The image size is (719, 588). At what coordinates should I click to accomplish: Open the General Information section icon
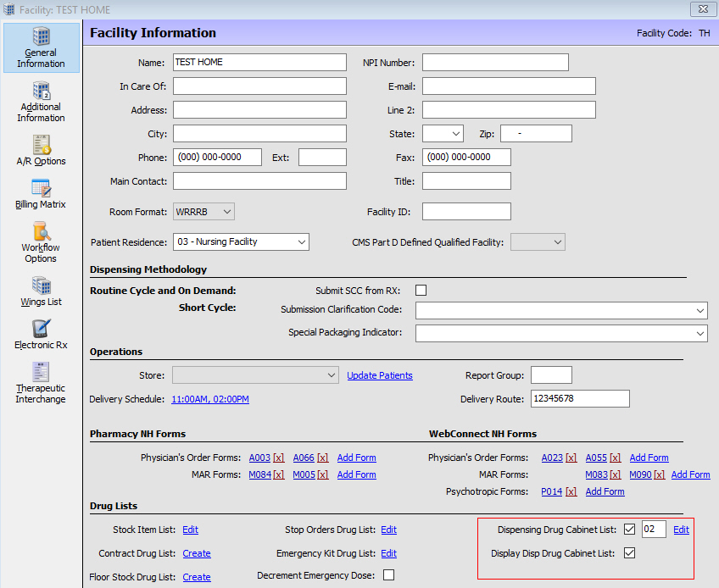(x=41, y=47)
